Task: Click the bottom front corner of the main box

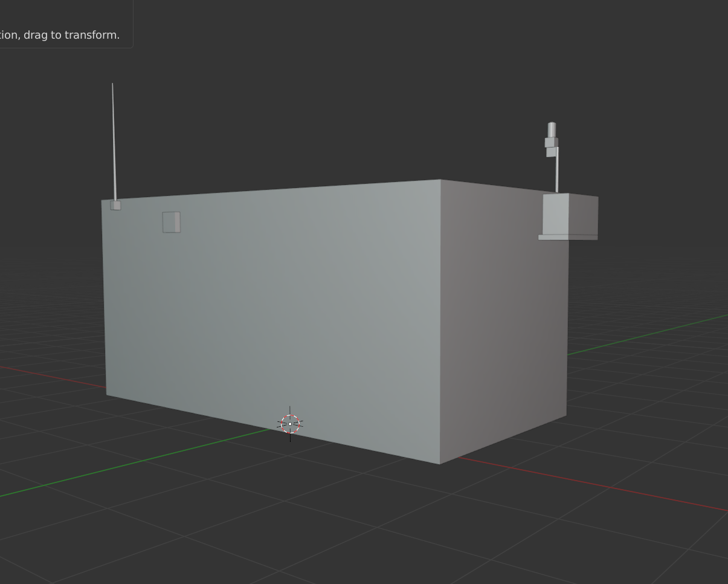Action: [440, 464]
